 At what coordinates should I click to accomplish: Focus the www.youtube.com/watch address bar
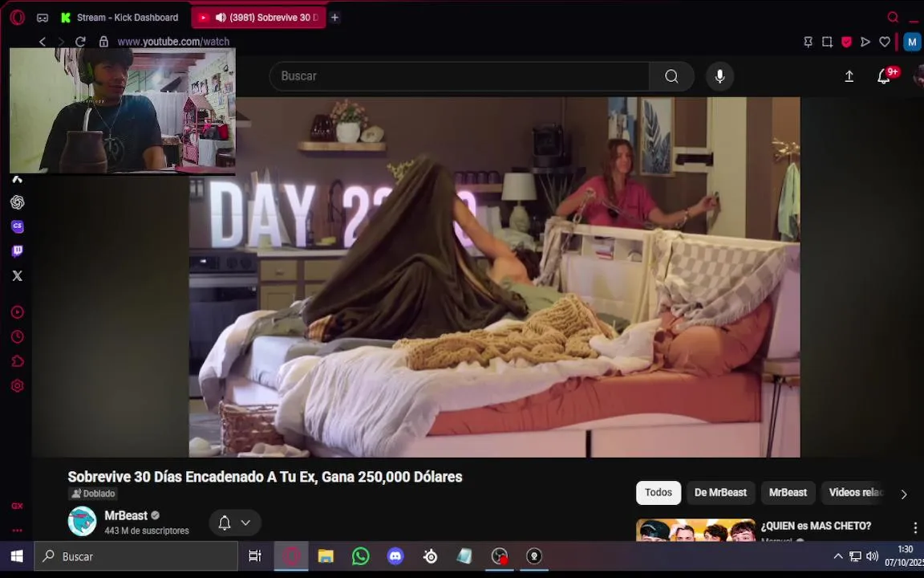coord(173,41)
